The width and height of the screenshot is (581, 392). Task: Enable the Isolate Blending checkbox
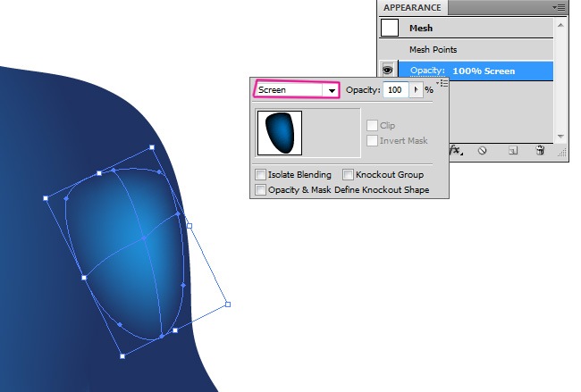coord(261,175)
